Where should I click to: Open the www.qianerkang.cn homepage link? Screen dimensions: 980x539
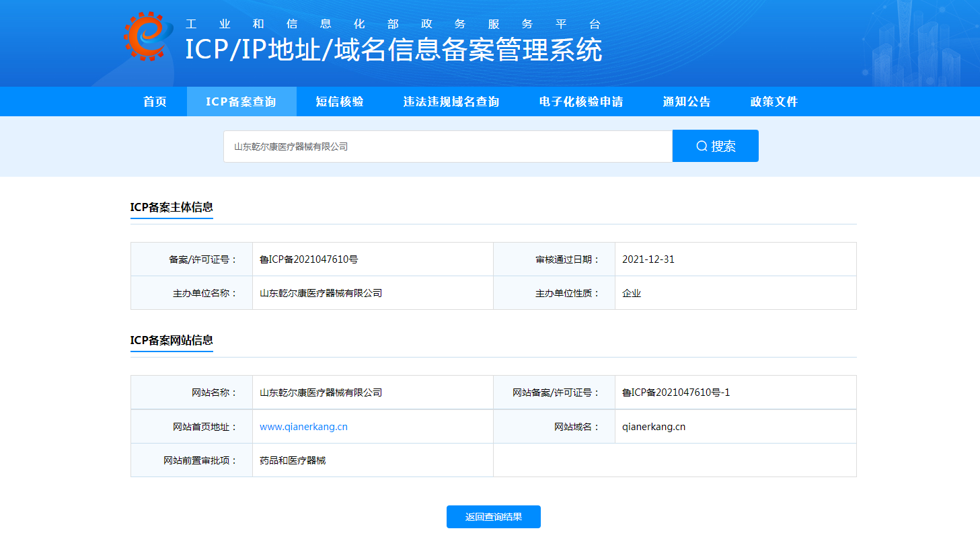coord(303,427)
